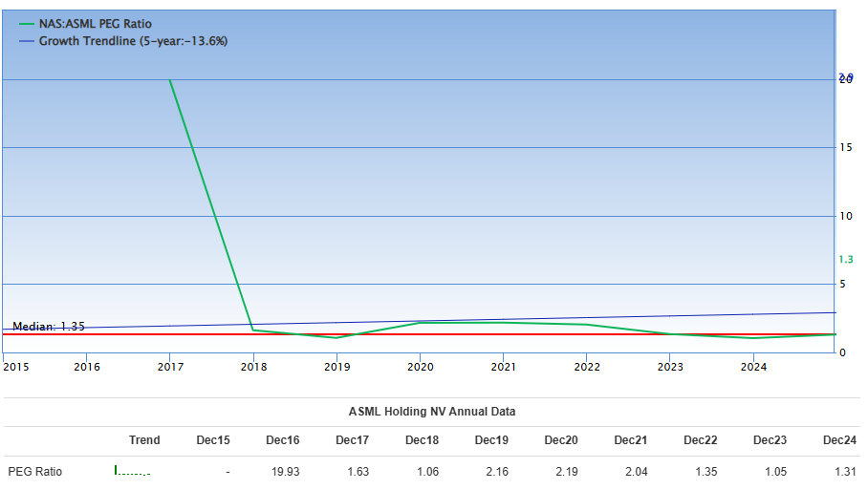868x490 pixels.
Task: Select the 2021 x-axis label
Action: click(x=504, y=367)
